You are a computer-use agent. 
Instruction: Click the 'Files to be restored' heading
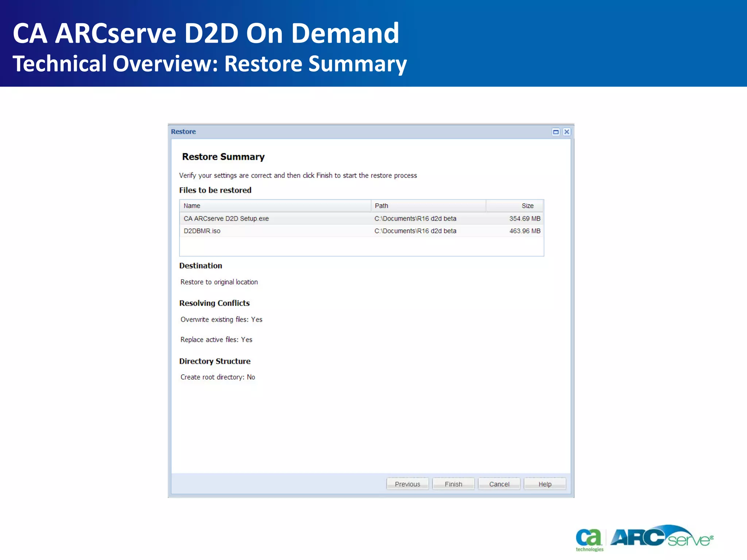coord(215,190)
